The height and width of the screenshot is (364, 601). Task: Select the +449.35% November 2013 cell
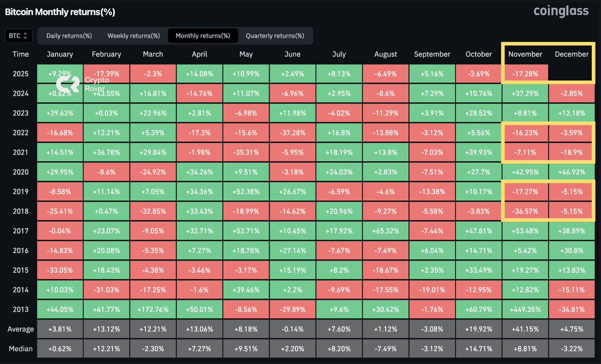(525, 309)
